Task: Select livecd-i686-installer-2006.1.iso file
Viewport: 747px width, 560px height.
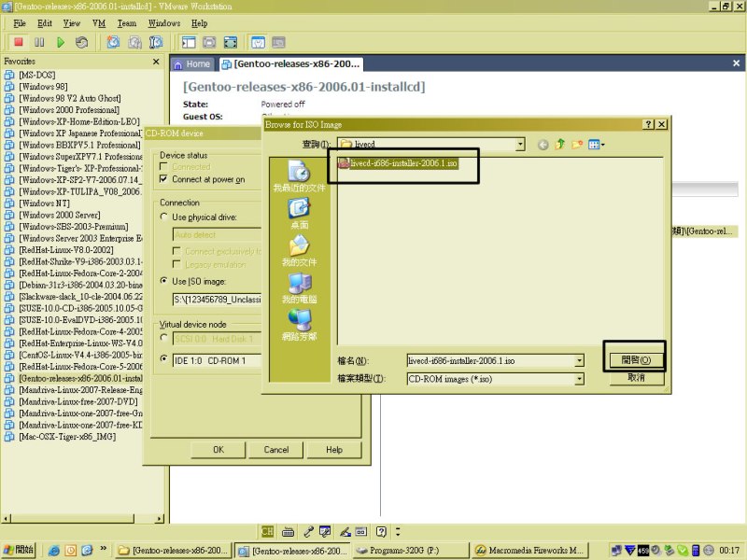Action: point(399,163)
